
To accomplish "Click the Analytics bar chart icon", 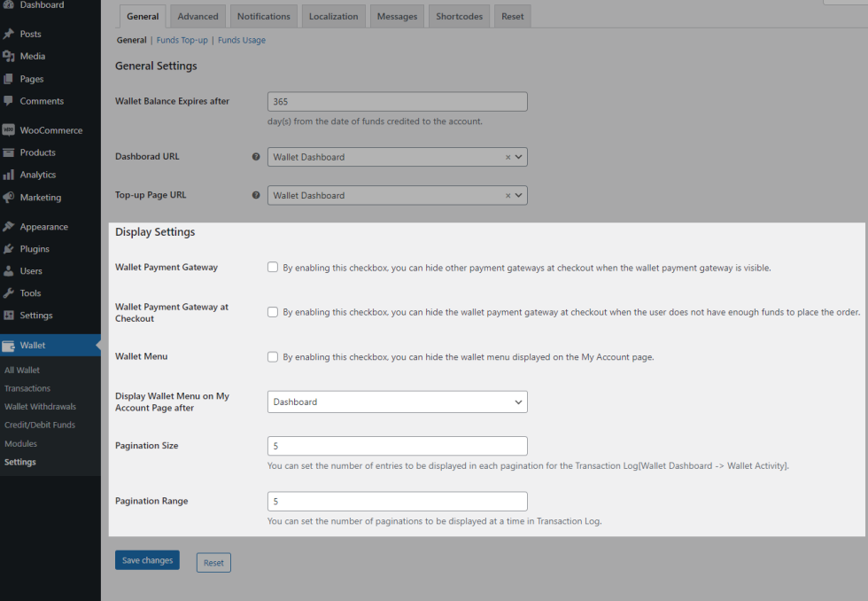I will coord(9,175).
